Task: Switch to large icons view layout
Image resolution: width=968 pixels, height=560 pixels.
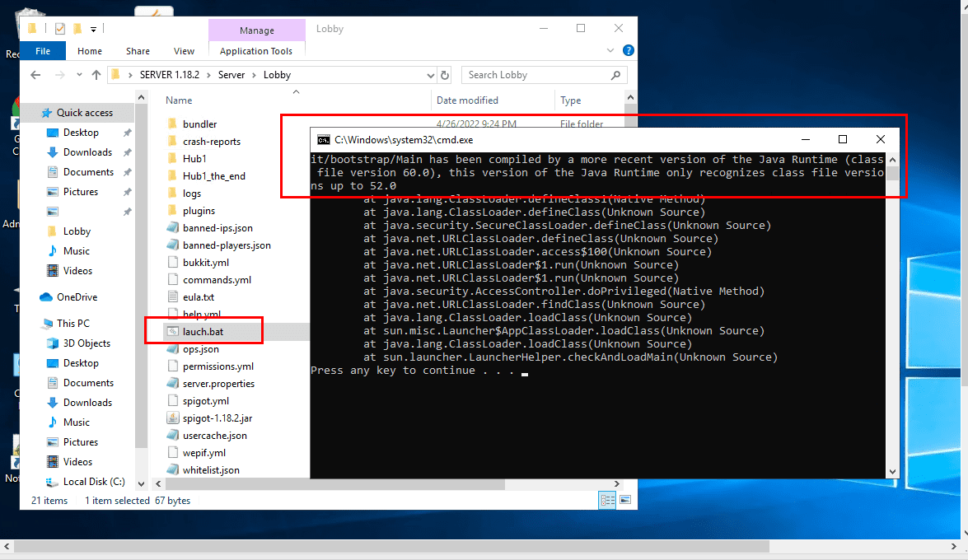Action: tap(625, 500)
